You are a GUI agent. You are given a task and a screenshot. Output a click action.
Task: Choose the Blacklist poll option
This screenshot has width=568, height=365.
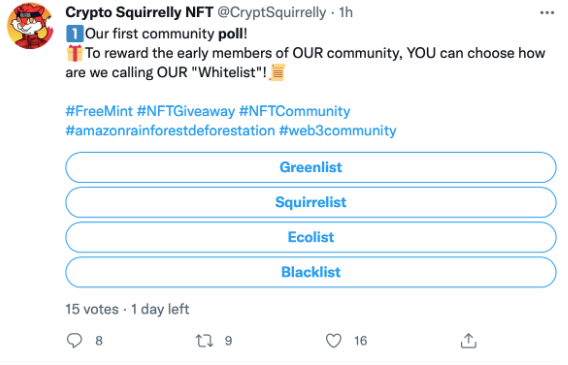coord(311,272)
